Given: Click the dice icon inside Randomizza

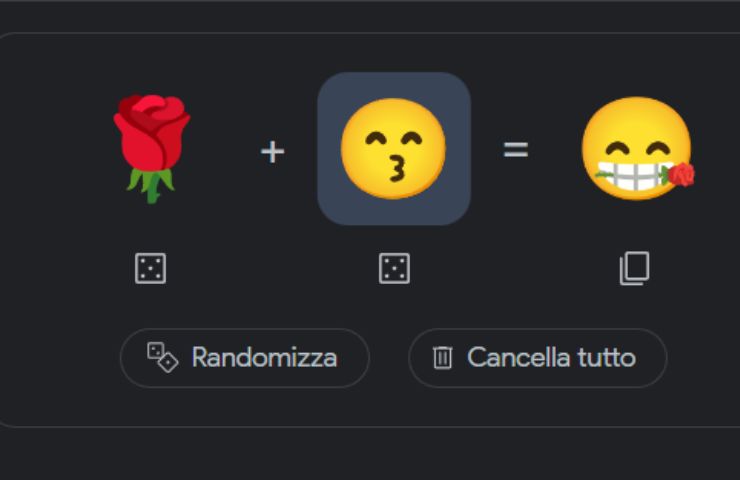Looking at the screenshot, I should (x=162, y=357).
